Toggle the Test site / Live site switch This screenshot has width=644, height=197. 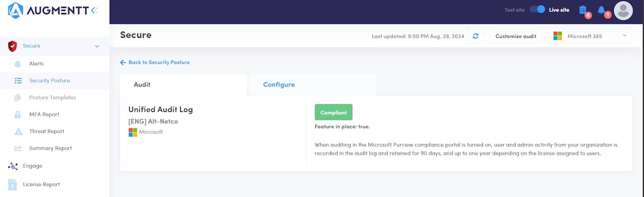coord(537,10)
